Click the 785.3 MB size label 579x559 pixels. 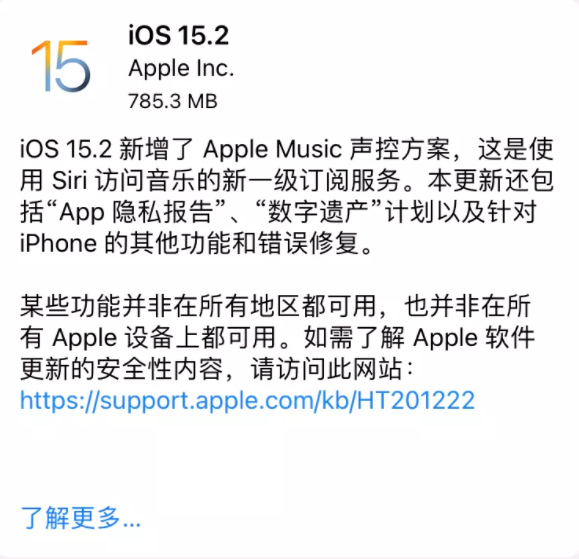click(x=172, y=101)
